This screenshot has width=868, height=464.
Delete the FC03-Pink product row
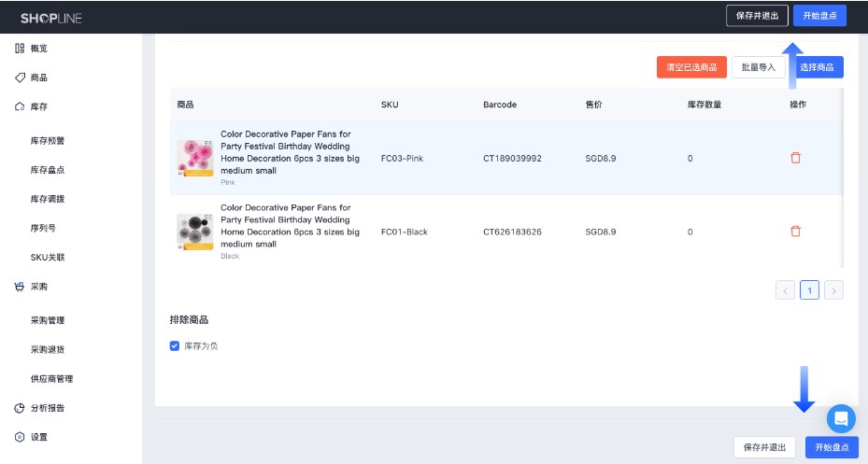coord(795,158)
